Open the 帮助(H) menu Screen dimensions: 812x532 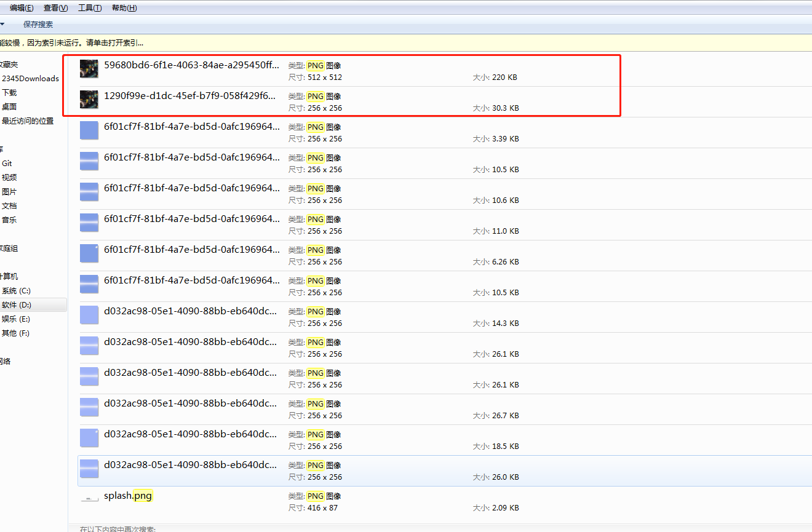124,8
